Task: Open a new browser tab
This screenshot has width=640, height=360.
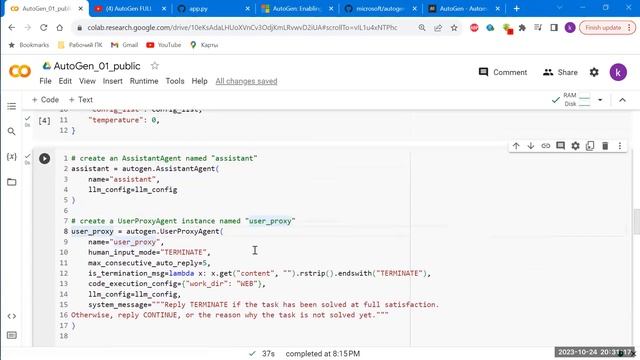Action: 516,8
